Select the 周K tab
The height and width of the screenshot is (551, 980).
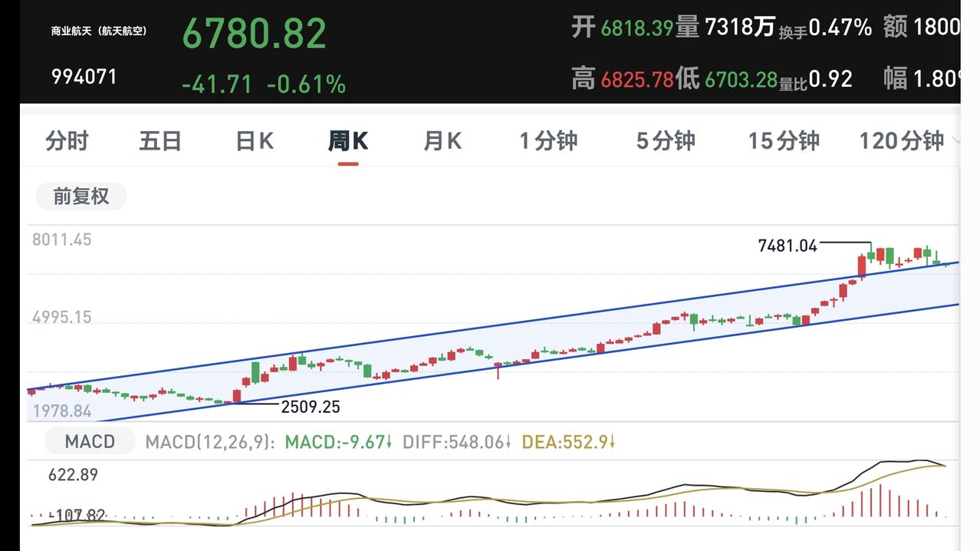coord(348,141)
